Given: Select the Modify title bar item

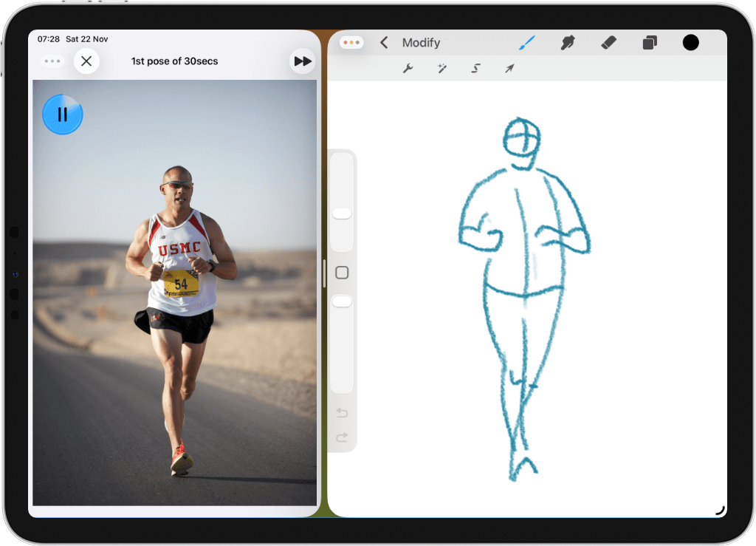Looking at the screenshot, I should pyautogui.click(x=422, y=42).
